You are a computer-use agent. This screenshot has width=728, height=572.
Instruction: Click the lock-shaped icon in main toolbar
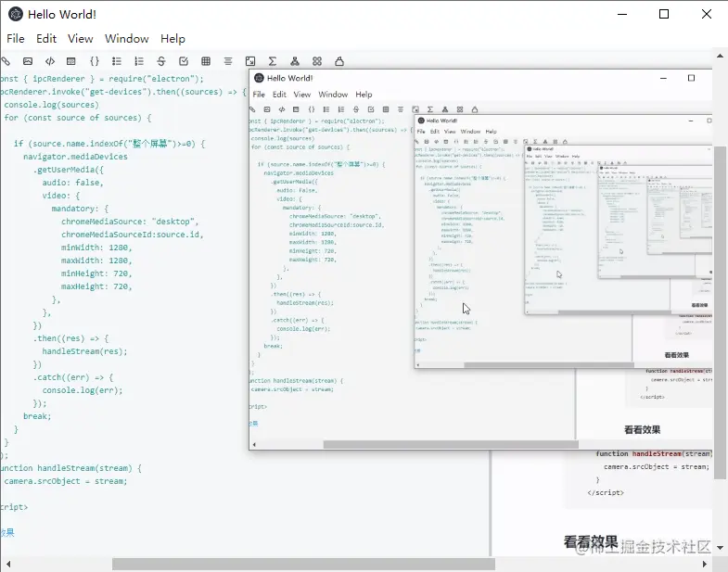[339, 61]
